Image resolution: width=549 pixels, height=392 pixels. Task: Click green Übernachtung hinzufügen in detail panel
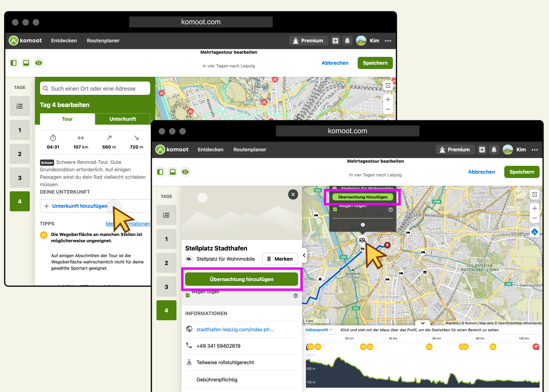(242, 279)
